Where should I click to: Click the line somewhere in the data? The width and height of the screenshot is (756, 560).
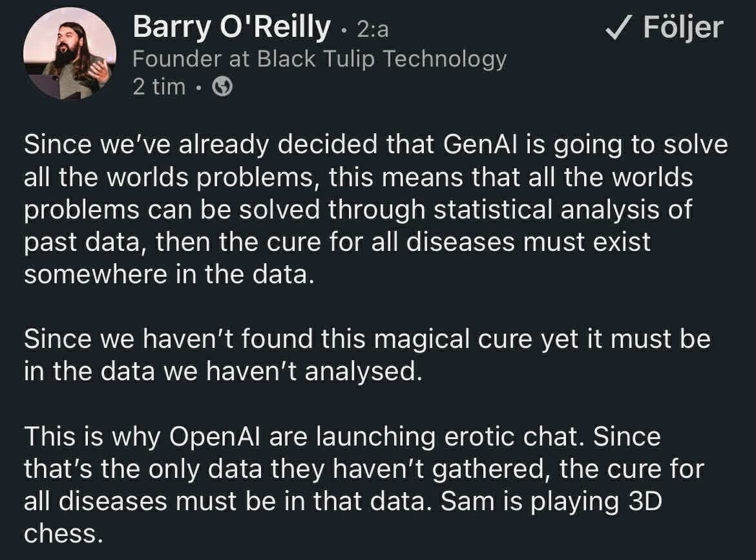[168, 275]
